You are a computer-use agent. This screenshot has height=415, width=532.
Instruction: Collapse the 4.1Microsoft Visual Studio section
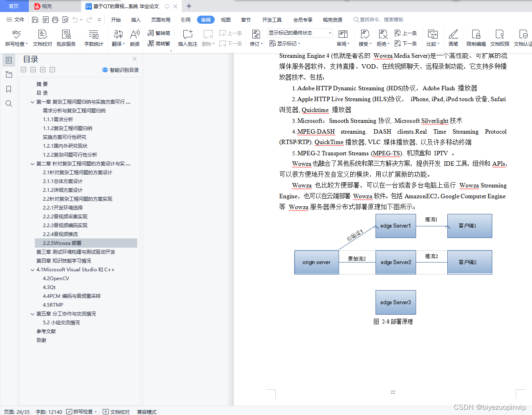pos(32,269)
